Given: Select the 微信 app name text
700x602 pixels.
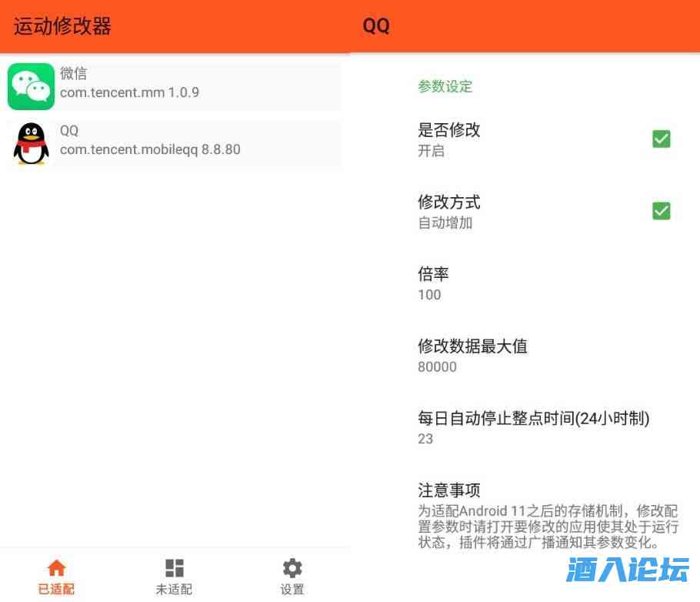Looking at the screenshot, I should point(74,73).
